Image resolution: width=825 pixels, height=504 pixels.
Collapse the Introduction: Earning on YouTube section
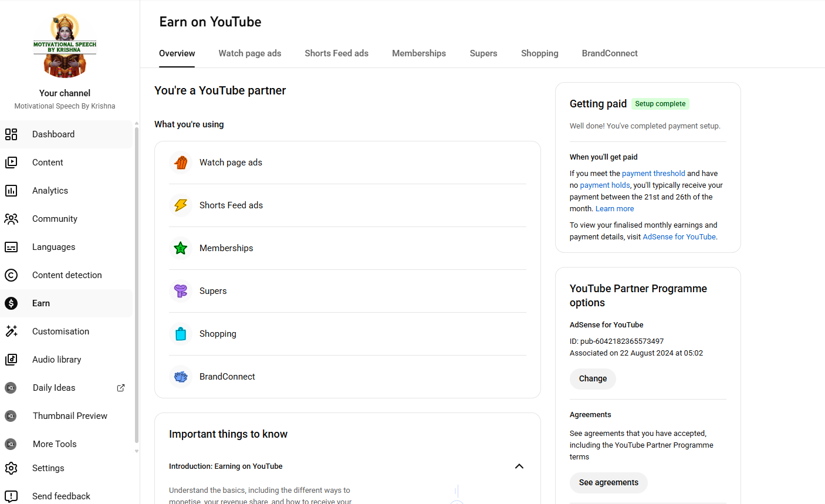coord(519,466)
